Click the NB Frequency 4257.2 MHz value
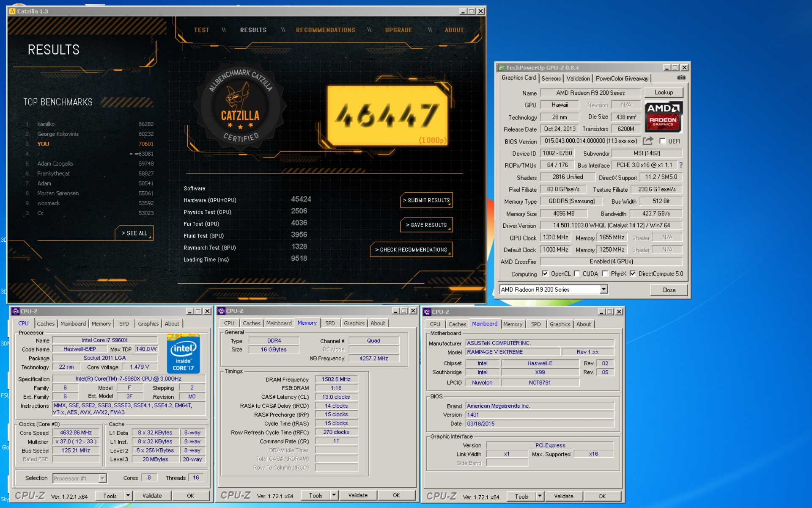The width and height of the screenshot is (812, 508). (x=373, y=358)
